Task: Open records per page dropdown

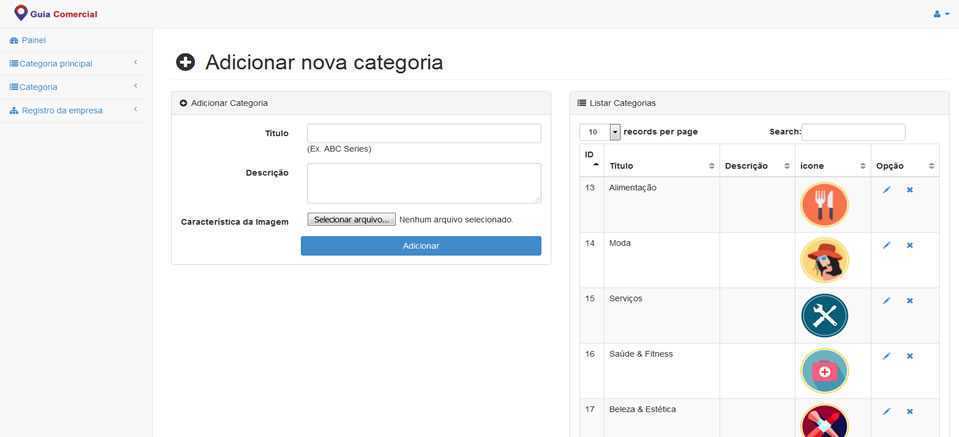Action: (x=614, y=132)
